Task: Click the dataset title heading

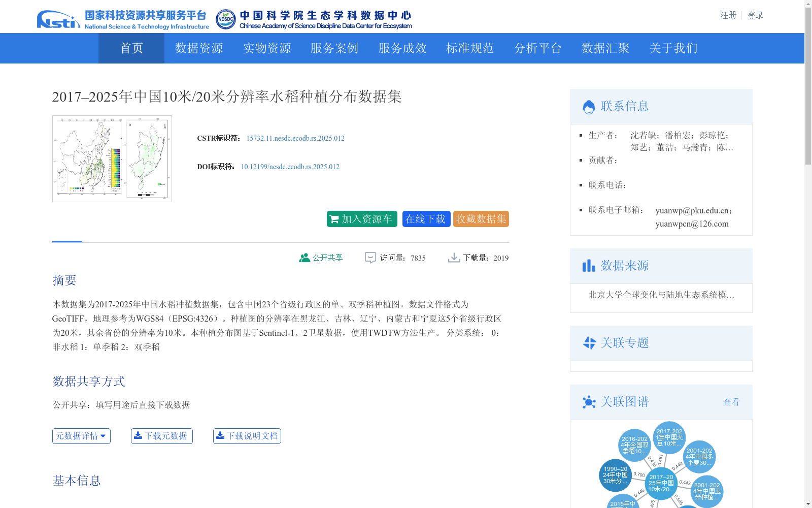Action: pyautogui.click(x=227, y=97)
